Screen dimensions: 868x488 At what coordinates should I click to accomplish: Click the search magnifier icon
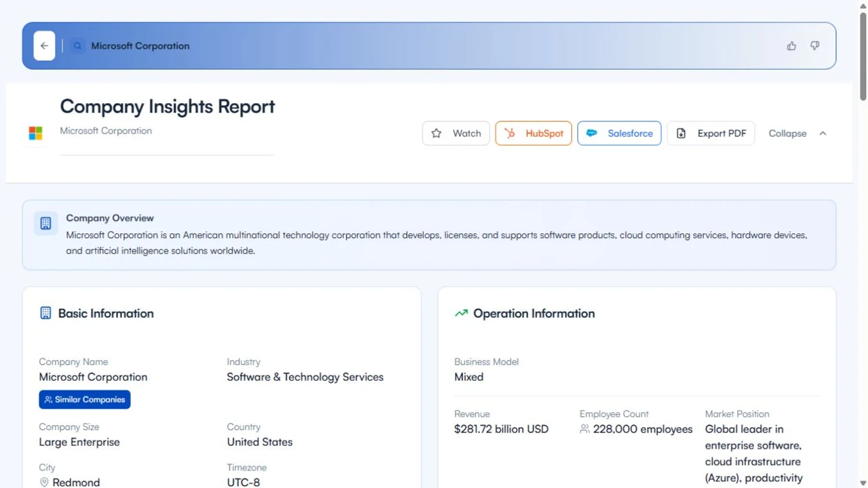(x=77, y=46)
